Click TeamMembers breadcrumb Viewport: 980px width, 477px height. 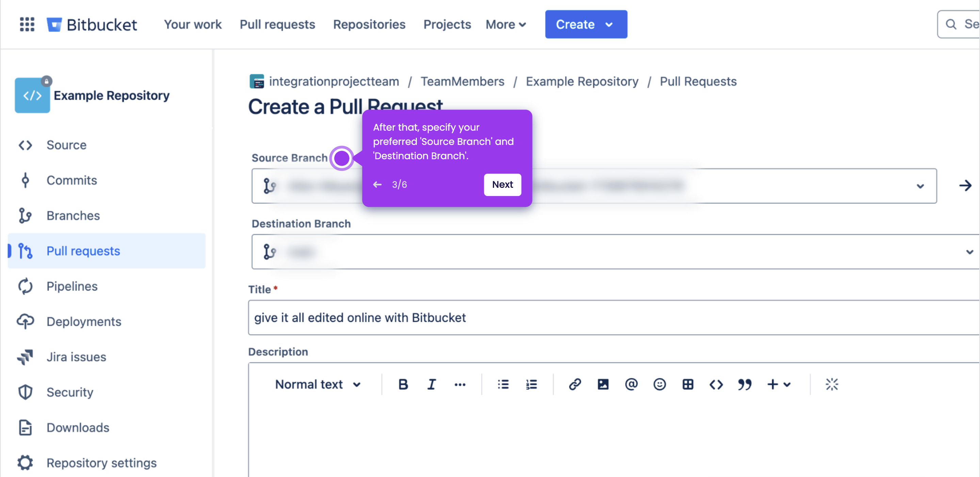463,81
